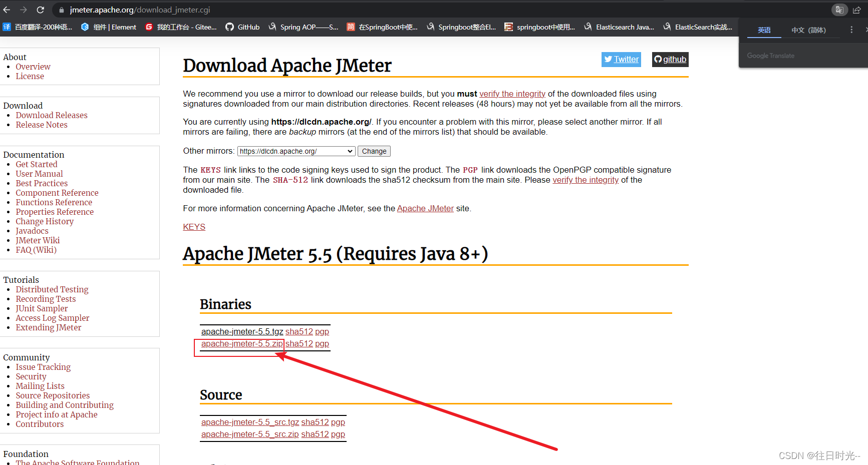
Task: Open the Spring AOP bookmark
Action: point(304,27)
